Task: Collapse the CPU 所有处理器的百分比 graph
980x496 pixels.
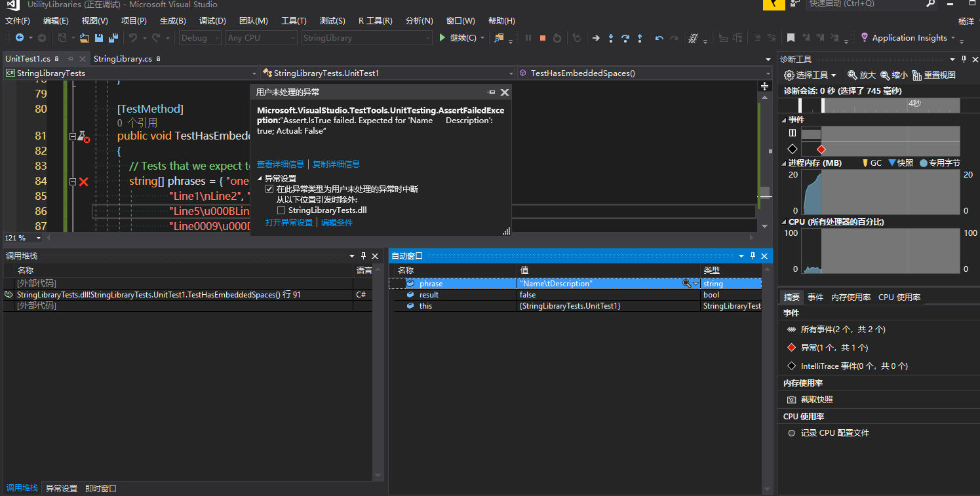Action: click(x=784, y=222)
